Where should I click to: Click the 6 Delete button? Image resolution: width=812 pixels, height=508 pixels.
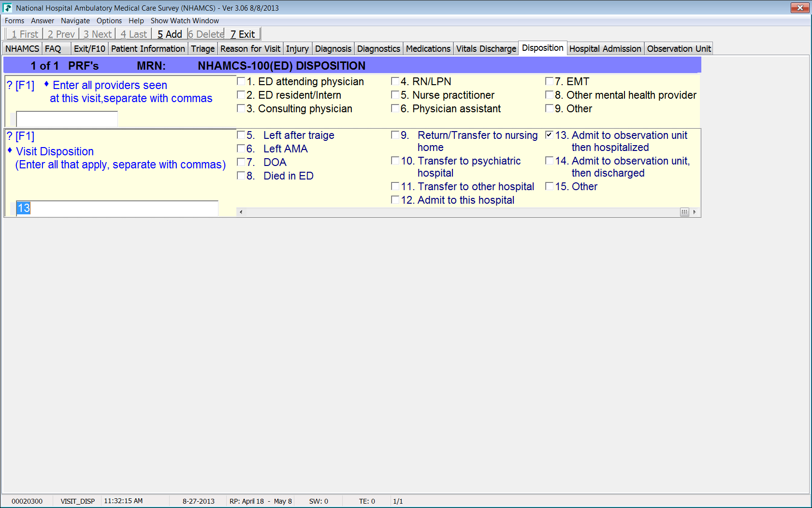point(206,34)
